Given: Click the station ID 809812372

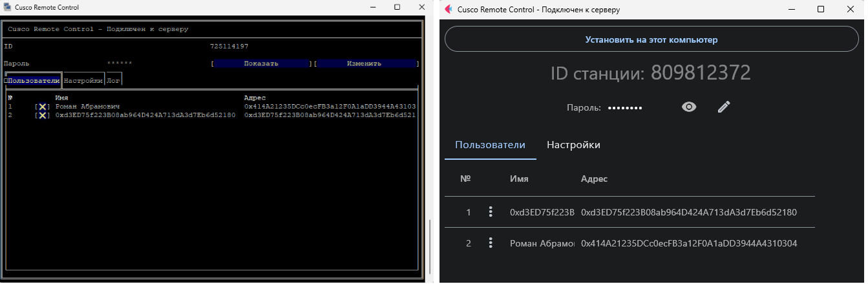Looking at the screenshot, I should click(701, 72).
